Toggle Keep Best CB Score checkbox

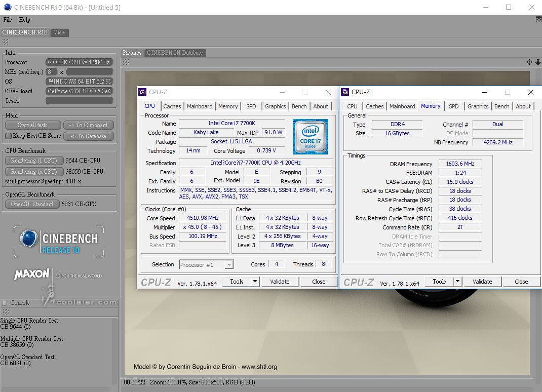[9, 136]
